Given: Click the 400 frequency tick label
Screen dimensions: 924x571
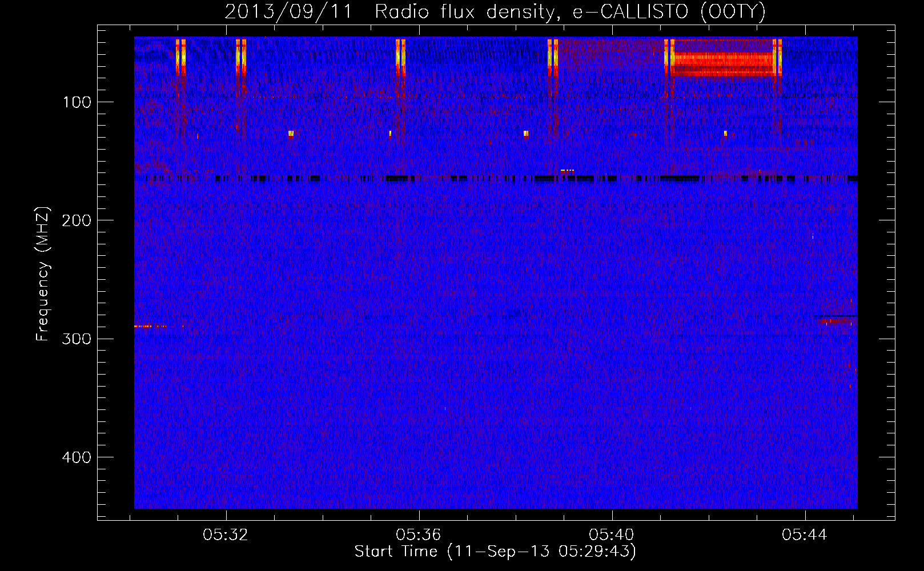Looking at the screenshot, I should tap(77, 457).
